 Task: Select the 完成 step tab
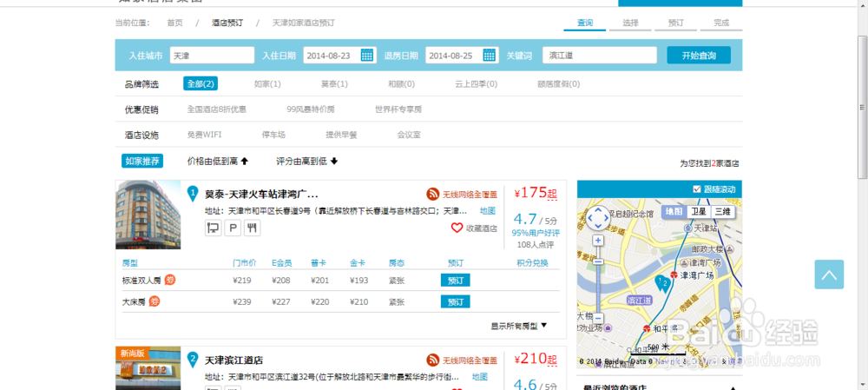pyautogui.click(x=721, y=23)
